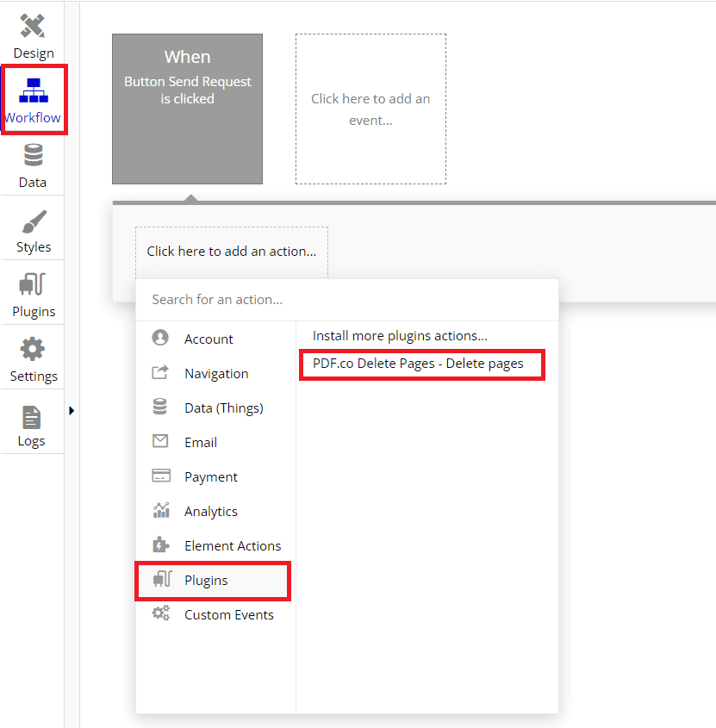Click here to add an event box
The image size is (716, 728).
click(x=370, y=109)
